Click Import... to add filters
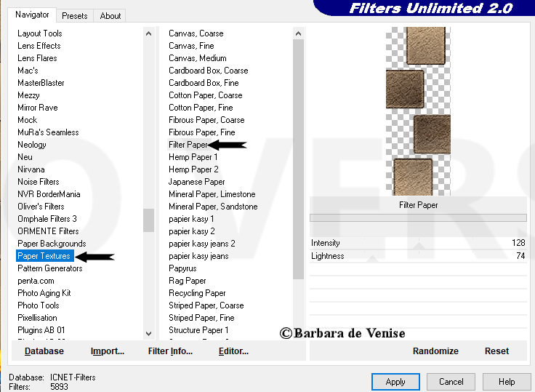The image size is (535, 392). pyautogui.click(x=108, y=351)
